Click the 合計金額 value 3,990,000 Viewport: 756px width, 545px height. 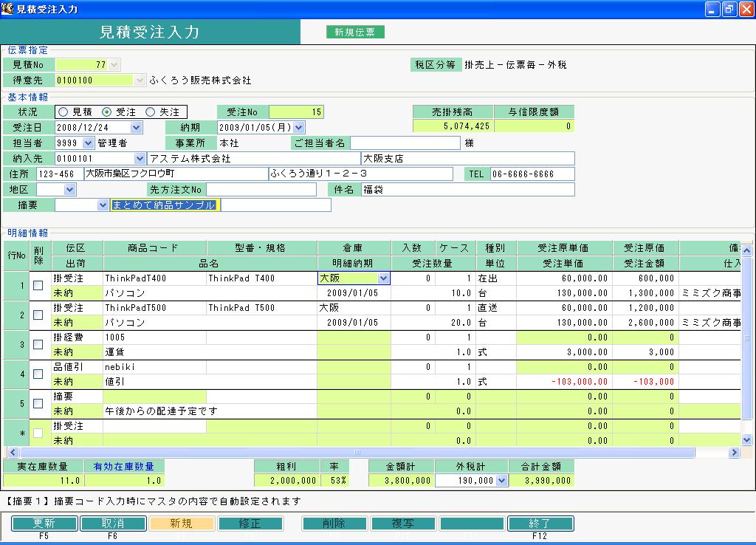coord(541,480)
